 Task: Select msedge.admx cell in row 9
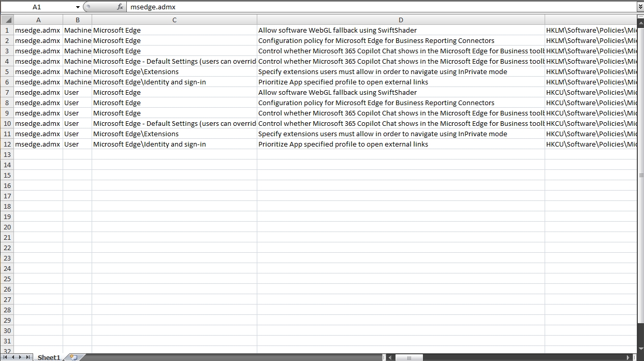[x=38, y=113]
